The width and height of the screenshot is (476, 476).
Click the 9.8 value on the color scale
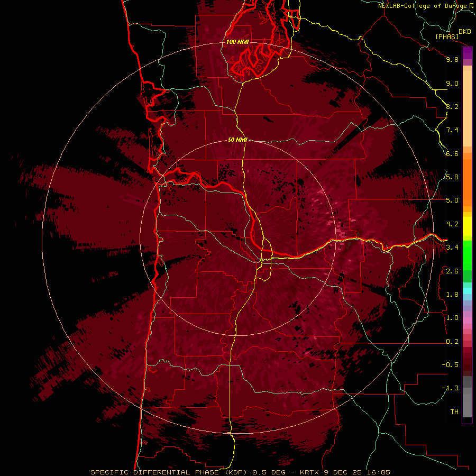pos(452,59)
